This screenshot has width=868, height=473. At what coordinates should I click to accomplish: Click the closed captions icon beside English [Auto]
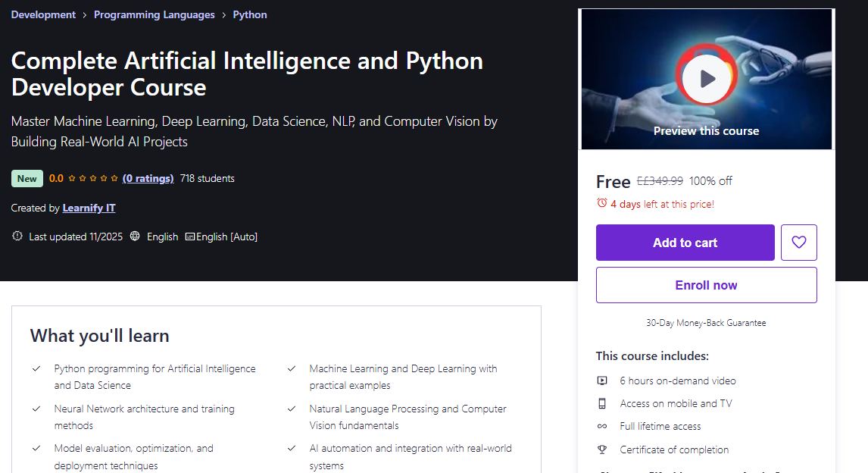(190, 236)
